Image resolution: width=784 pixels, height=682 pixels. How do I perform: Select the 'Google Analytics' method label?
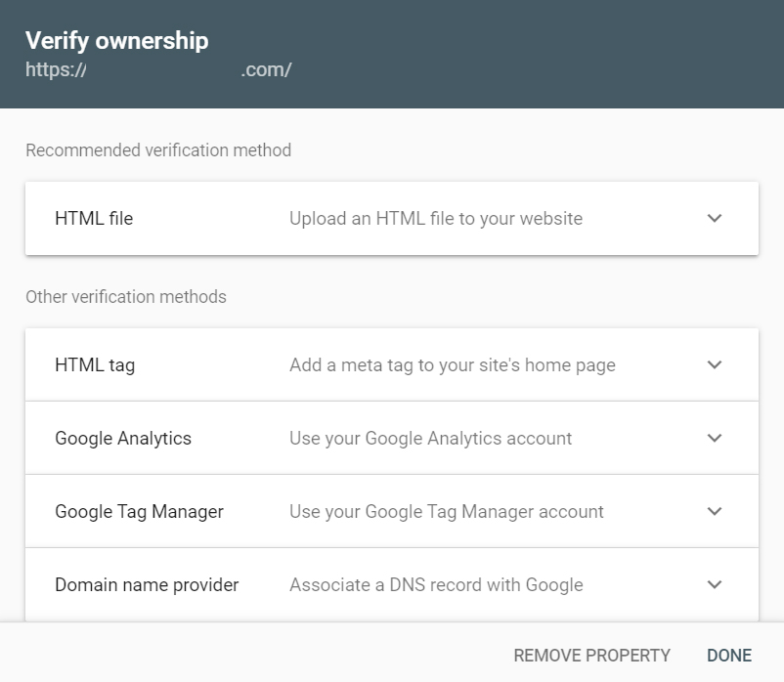point(123,438)
